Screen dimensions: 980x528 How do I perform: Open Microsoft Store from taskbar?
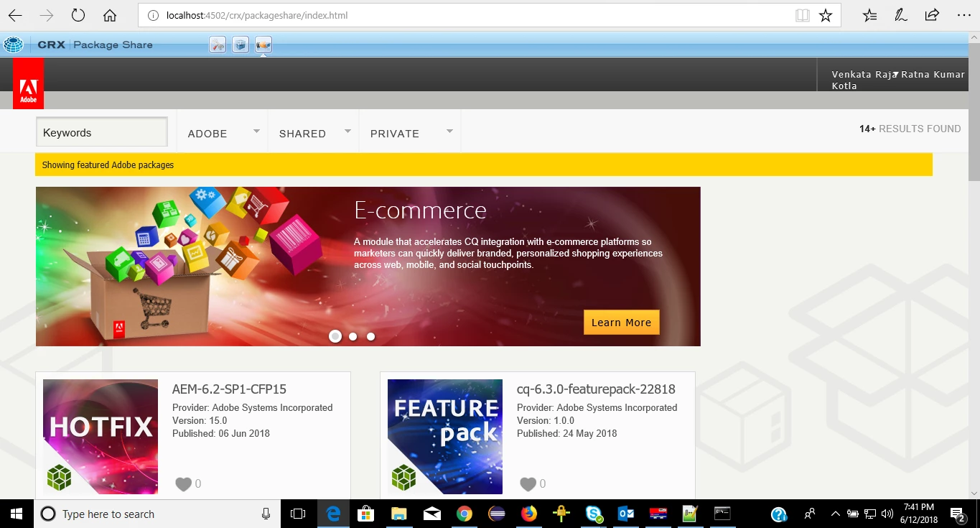[366, 514]
